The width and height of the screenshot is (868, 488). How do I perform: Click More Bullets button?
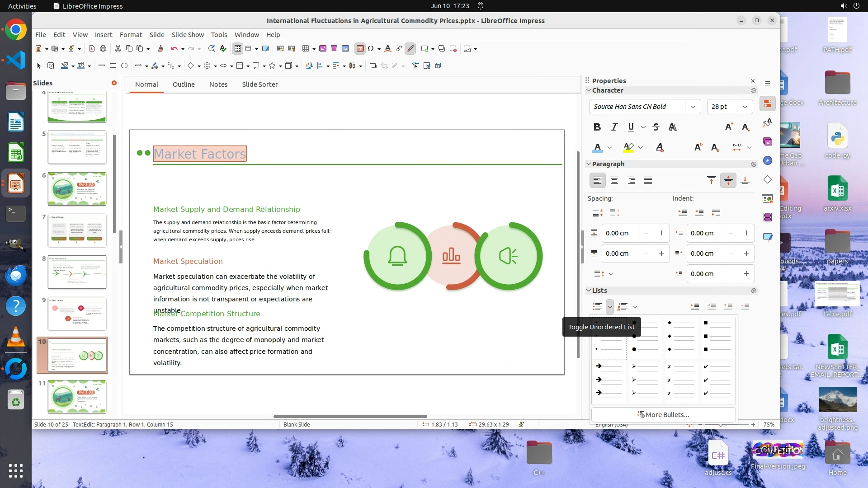[663, 414]
